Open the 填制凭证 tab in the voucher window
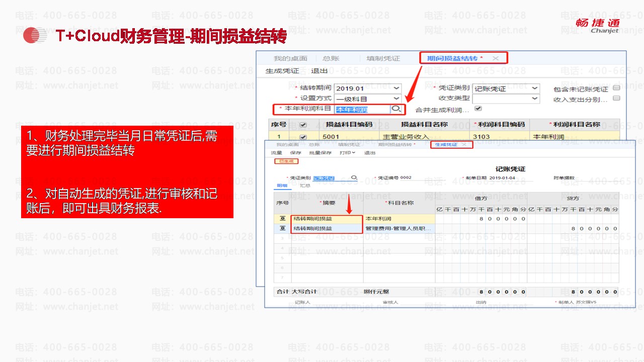This screenshot has width=644, height=362. click(349, 145)
